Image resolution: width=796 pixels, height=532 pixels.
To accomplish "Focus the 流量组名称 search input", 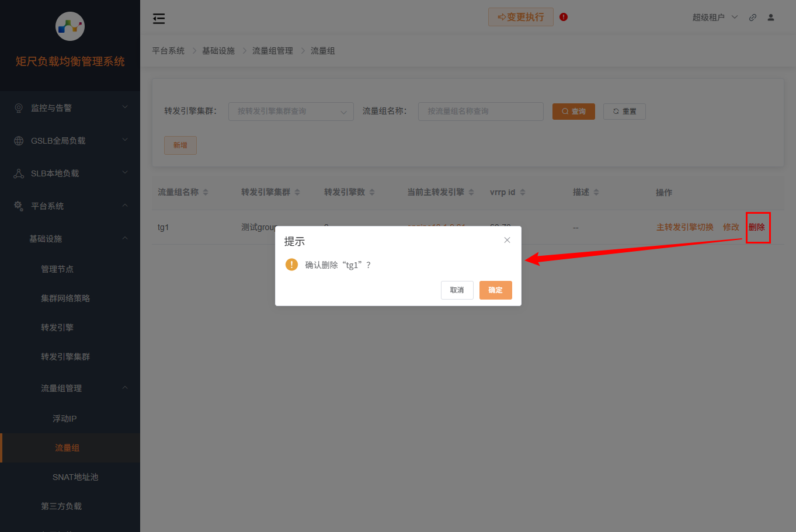I will coord(481,112).
